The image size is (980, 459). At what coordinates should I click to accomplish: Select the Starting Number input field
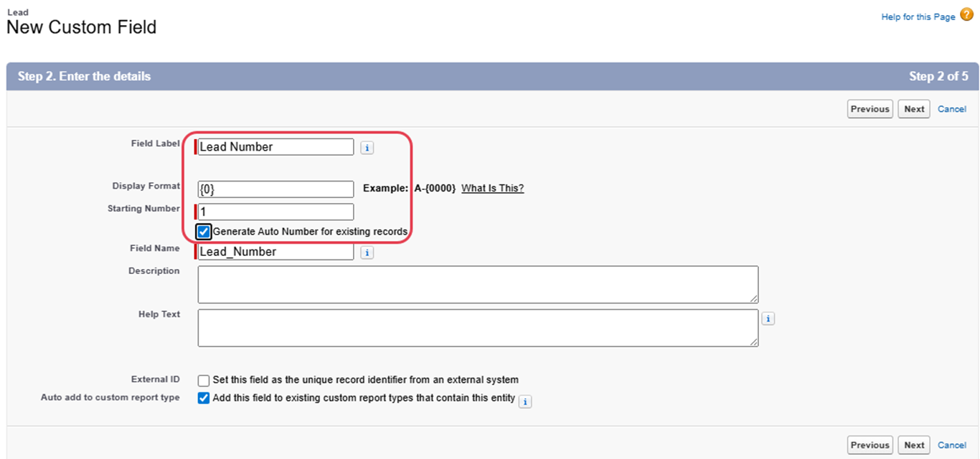point(275,212)
